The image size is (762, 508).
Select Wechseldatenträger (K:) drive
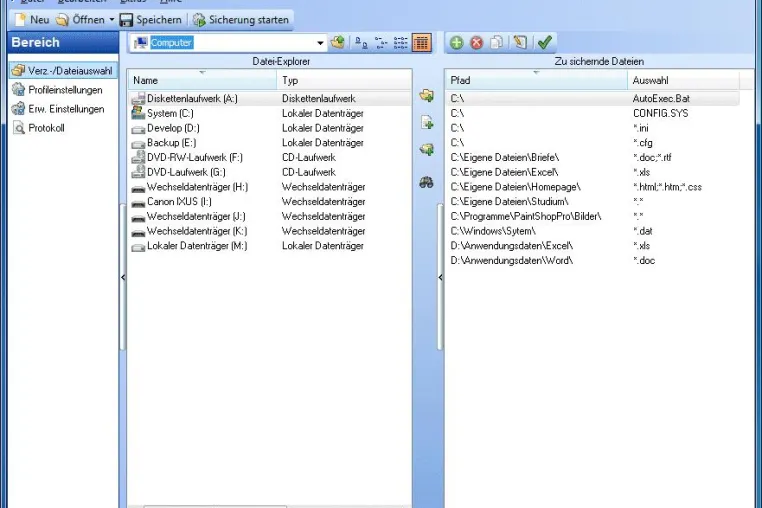[270, 231]
